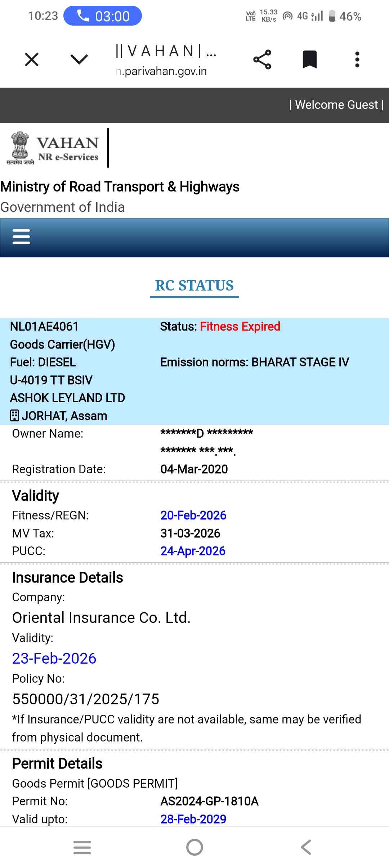This screenshot has height=868, width=389.
Task: Tap the Fitness Expired status text
Action: [240, 327]
